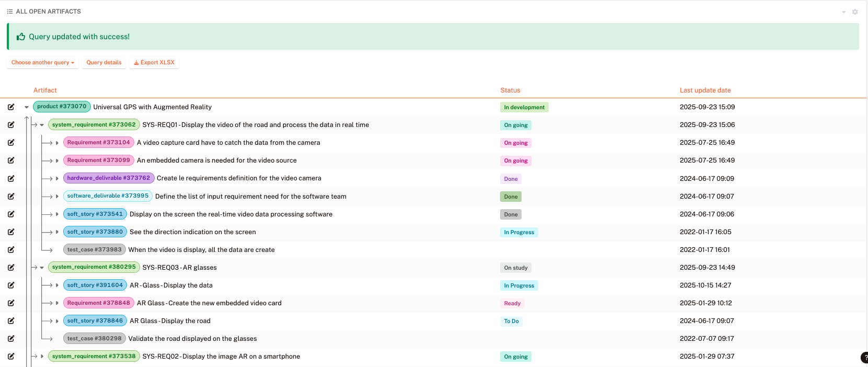Screen dimensions: 868x367
Task: Expand Requirement #373104 child items
Action: coord(57,143)
